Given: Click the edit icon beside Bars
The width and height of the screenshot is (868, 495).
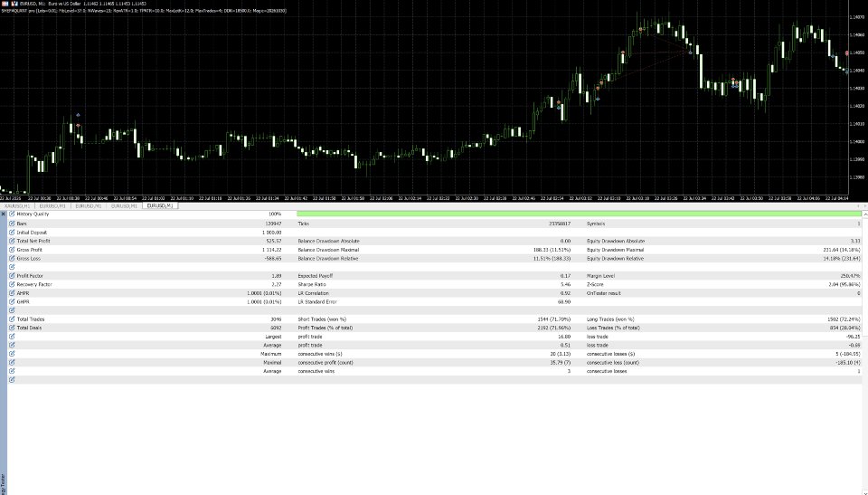Looking at the screenshot, I should point(12,224).
